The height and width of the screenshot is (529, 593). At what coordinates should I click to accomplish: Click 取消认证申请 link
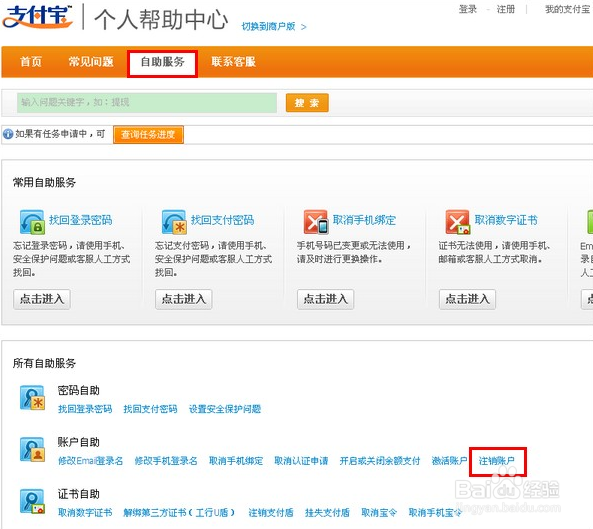click(301, 461)
